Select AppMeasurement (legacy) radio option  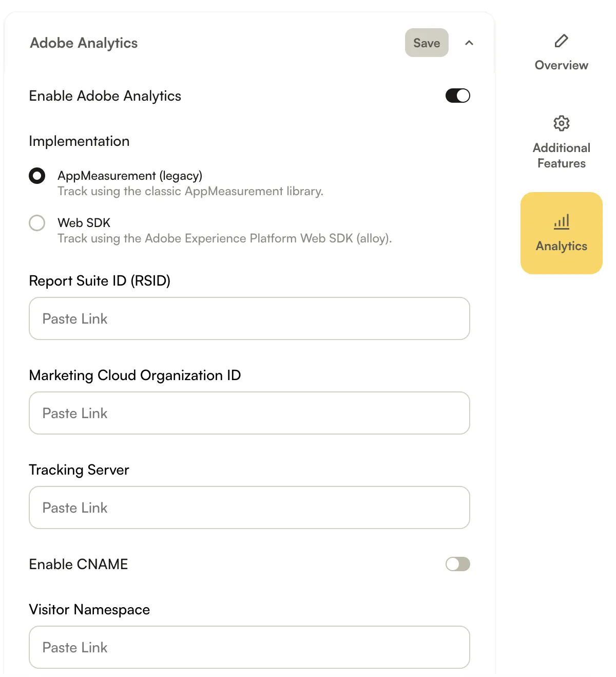pos(37,176)
